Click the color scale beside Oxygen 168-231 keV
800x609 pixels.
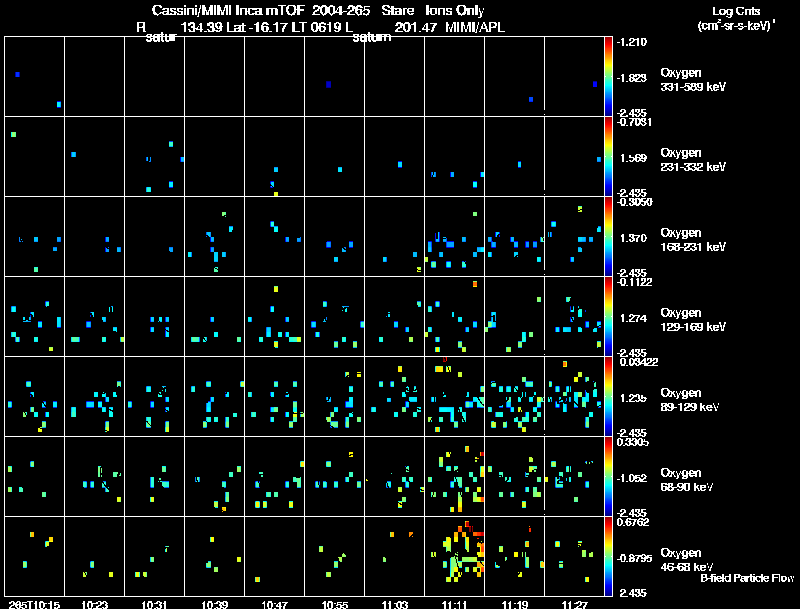(608, 236)
